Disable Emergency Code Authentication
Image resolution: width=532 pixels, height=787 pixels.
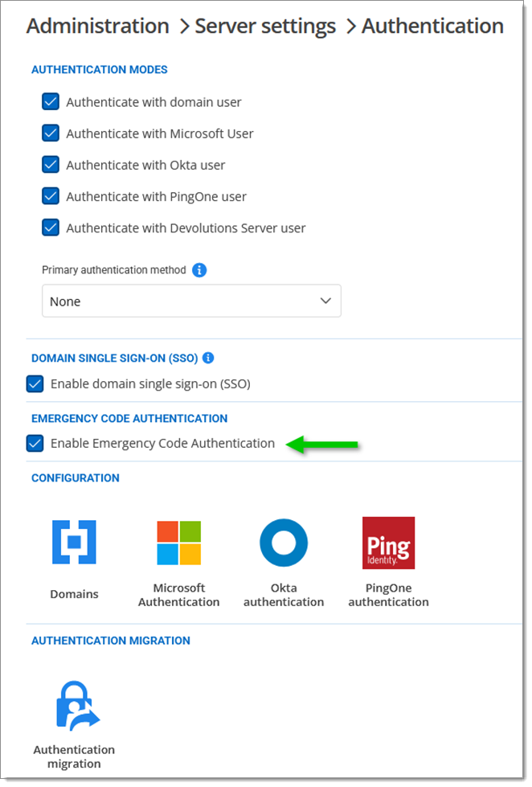(35, 443)
